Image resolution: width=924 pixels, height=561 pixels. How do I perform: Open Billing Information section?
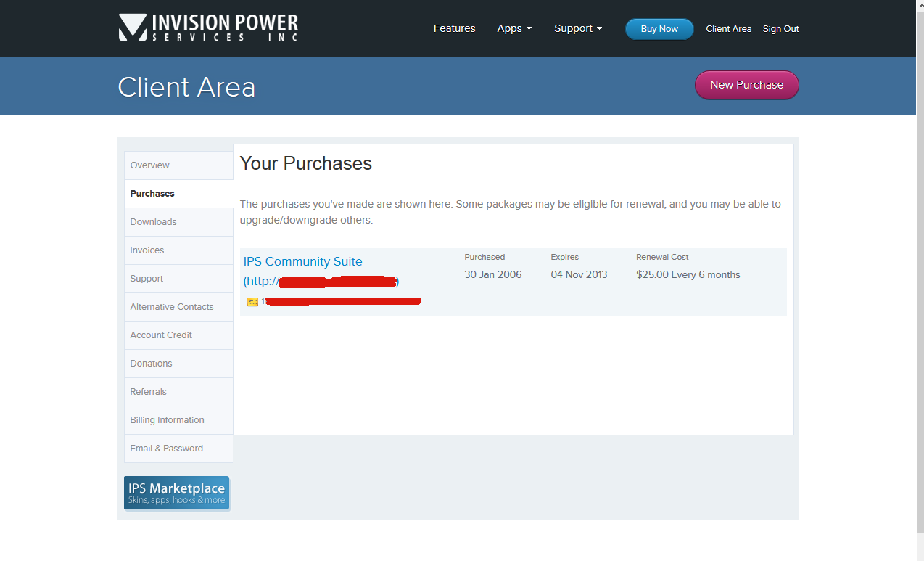(x=178, y=420)
